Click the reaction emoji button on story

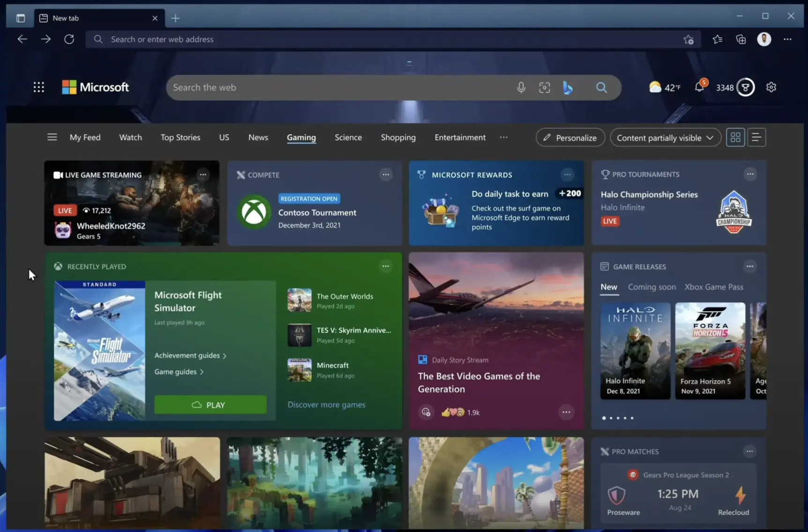426,412
